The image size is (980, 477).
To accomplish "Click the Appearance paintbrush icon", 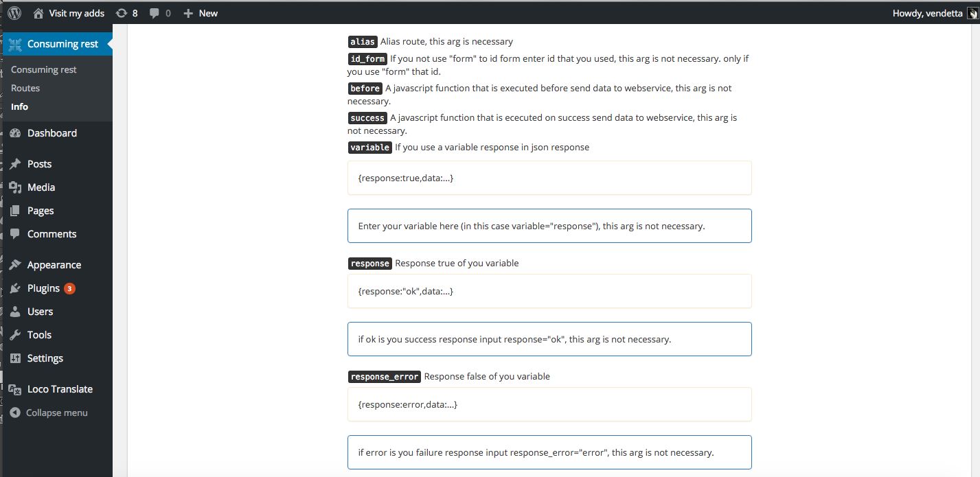I will 16,265.
